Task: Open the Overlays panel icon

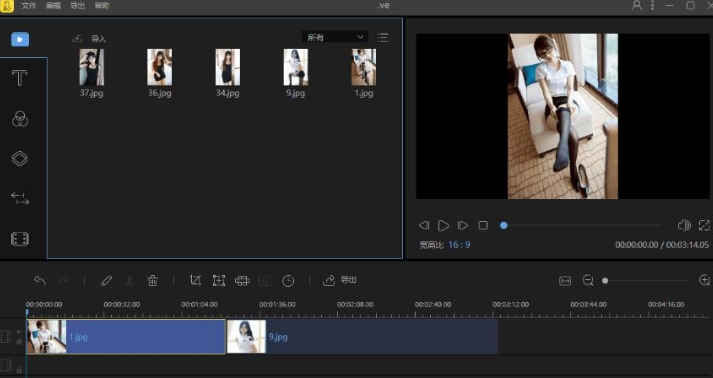Action: [x=20, y=158]
